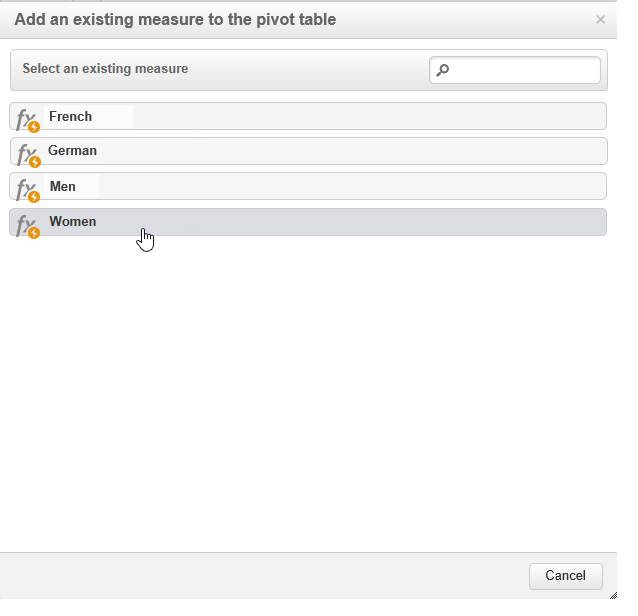Click the magnifying glass search icon
This screenshot has height=616, width=638.
443,70
